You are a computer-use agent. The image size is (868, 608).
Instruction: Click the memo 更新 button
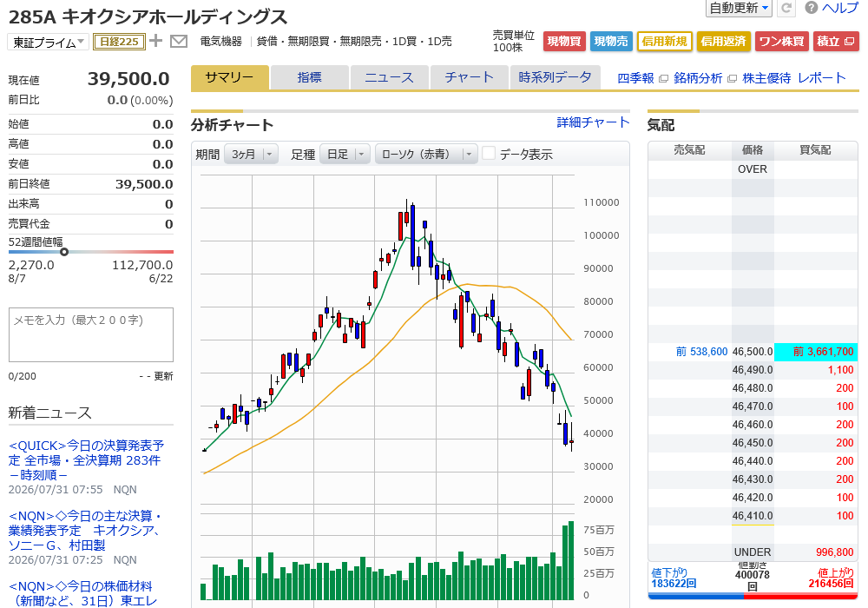tap(163, 377)
